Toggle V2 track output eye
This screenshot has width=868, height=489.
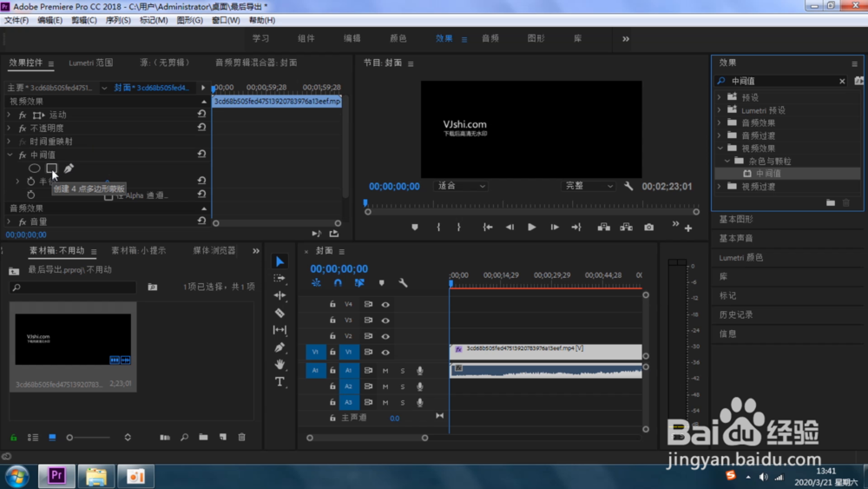(385, 336)
